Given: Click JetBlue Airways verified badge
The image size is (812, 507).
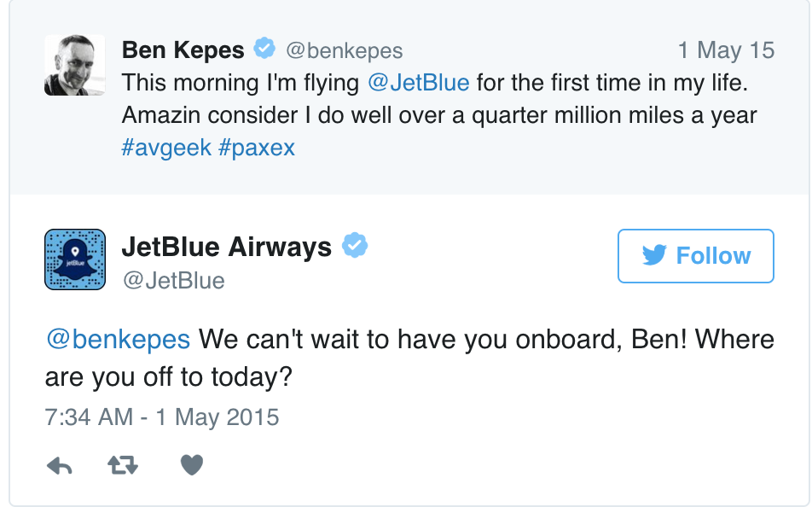Looking at the screenshot, I should coord(355,245).
